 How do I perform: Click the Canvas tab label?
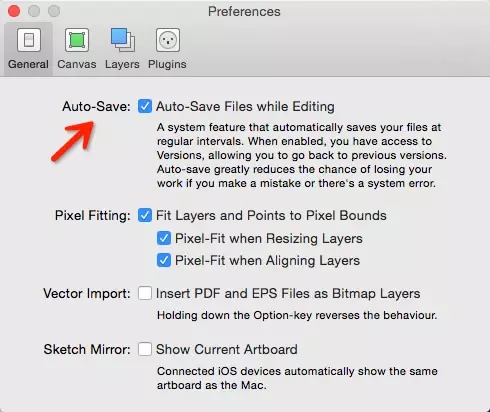[77, 64]
